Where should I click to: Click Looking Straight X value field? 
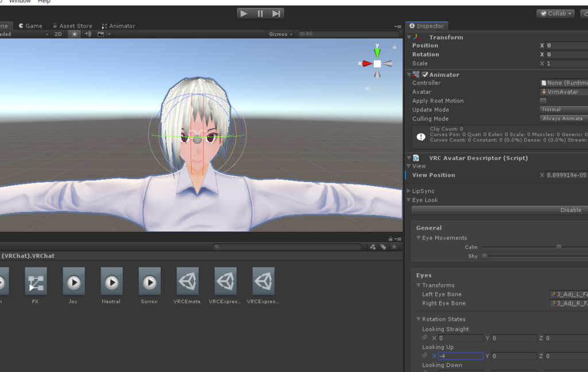[461, 338]
